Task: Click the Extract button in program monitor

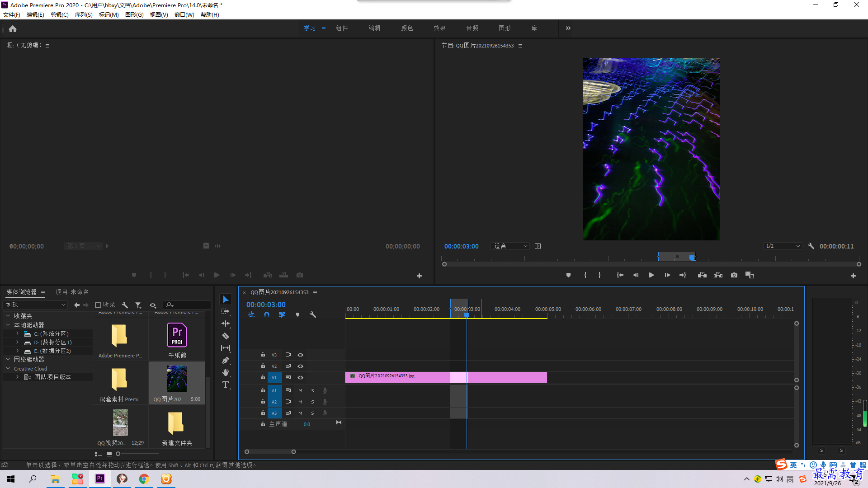Action: coord(718,275)
